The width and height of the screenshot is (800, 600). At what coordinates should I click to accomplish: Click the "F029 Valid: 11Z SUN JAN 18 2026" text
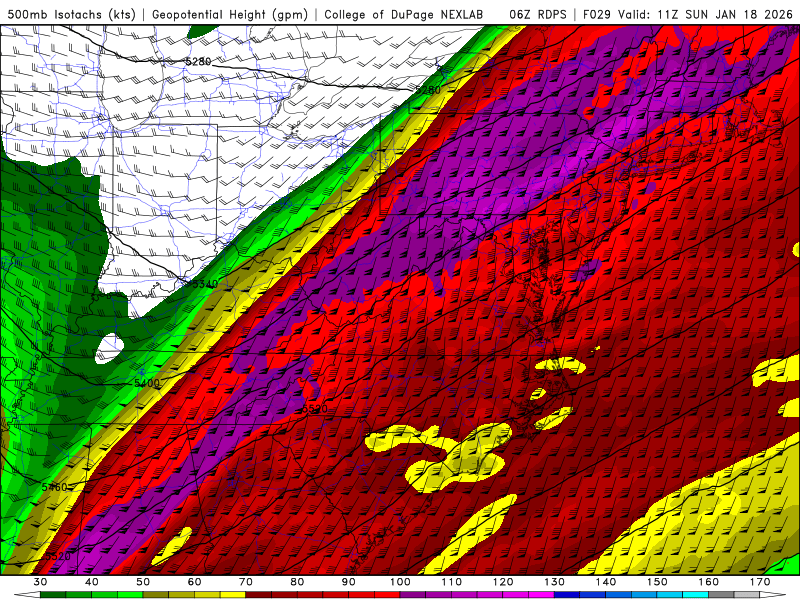click(687, 15)
